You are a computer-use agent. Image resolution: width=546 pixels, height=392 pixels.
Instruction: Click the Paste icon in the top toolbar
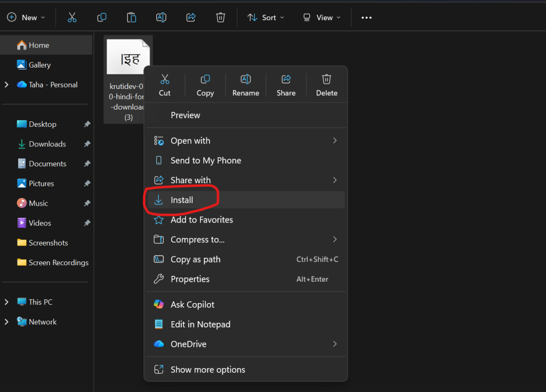pyautogui.click(x=131, y=18)
